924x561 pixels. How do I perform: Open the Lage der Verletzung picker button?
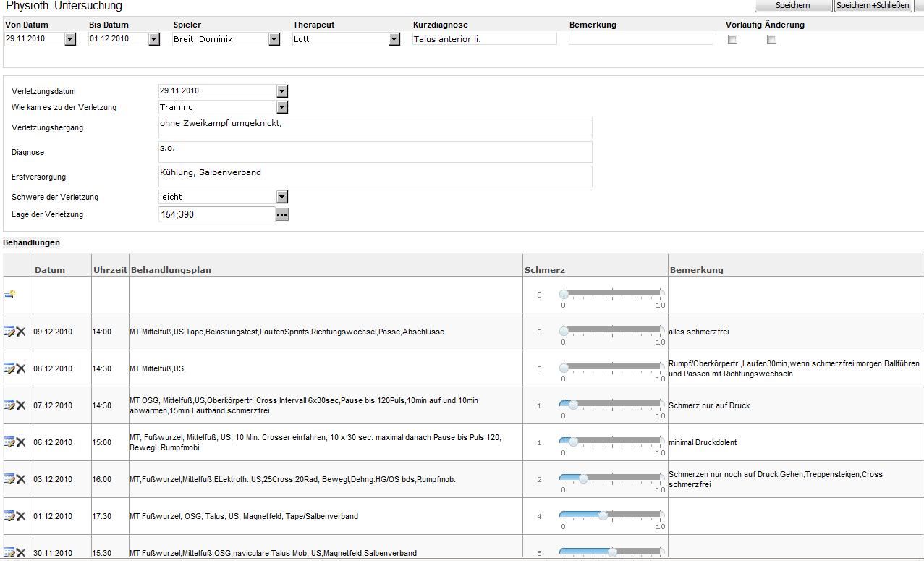[x=282, y=215]
